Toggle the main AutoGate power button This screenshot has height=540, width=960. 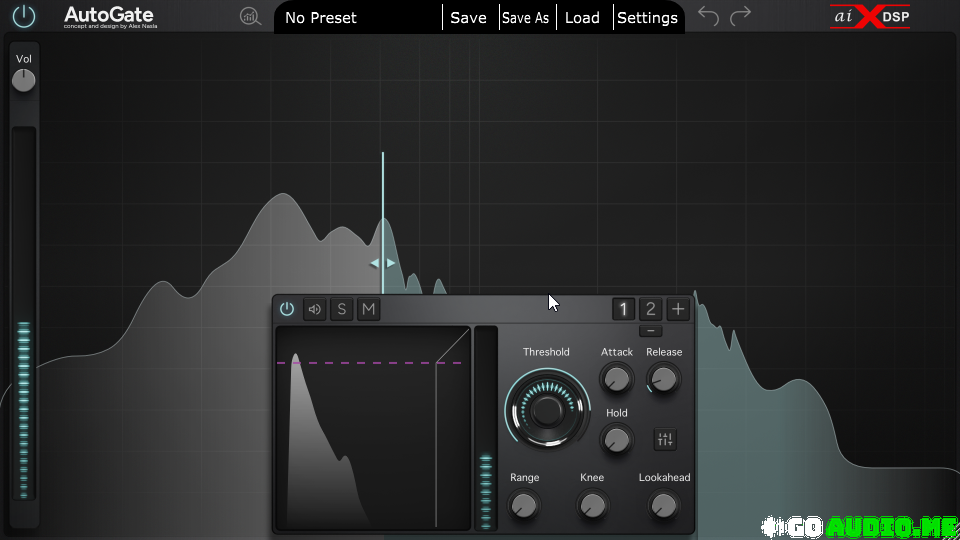[x=24, y=17]
